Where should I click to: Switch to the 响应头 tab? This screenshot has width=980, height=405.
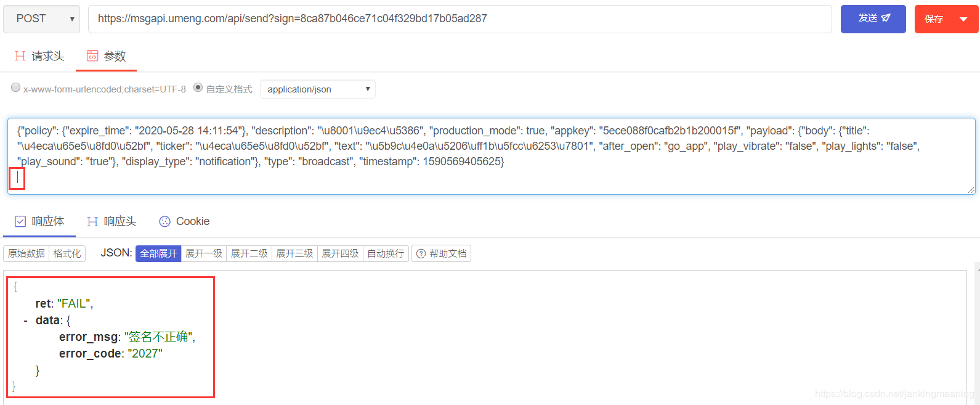(x=111, y=221)
